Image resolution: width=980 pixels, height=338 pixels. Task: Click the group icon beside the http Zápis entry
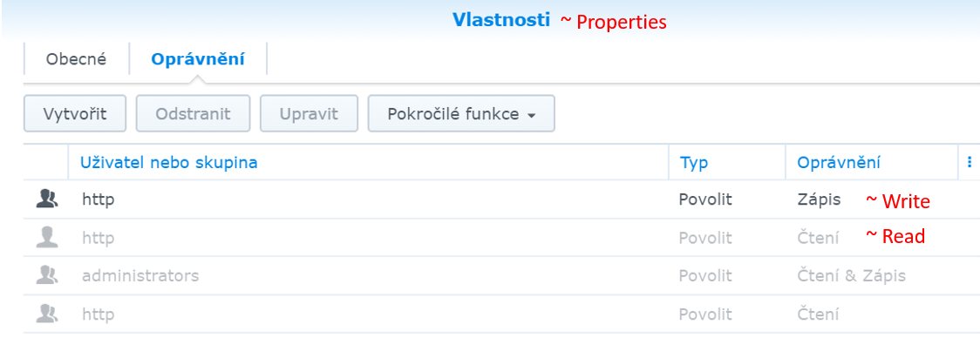point(47,199)
